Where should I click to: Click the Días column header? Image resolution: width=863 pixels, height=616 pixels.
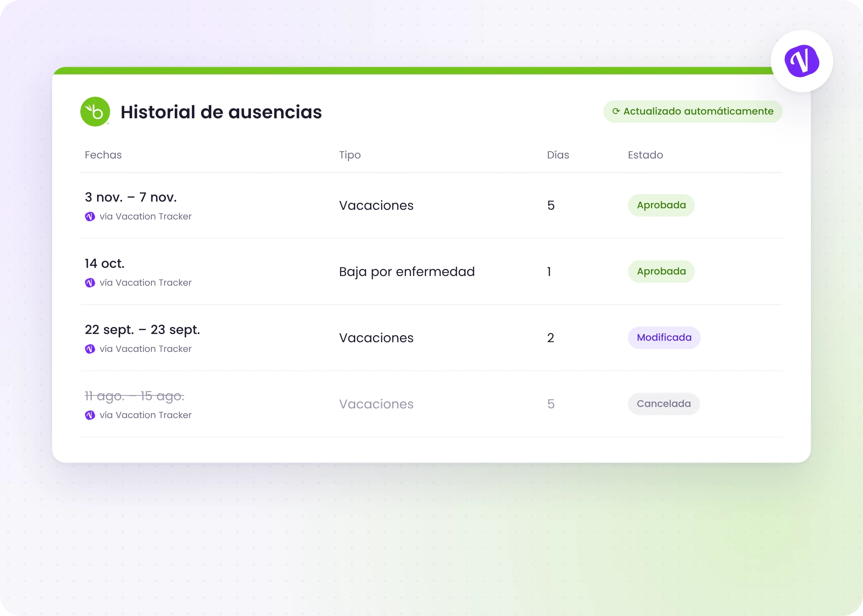pos(558,155)
